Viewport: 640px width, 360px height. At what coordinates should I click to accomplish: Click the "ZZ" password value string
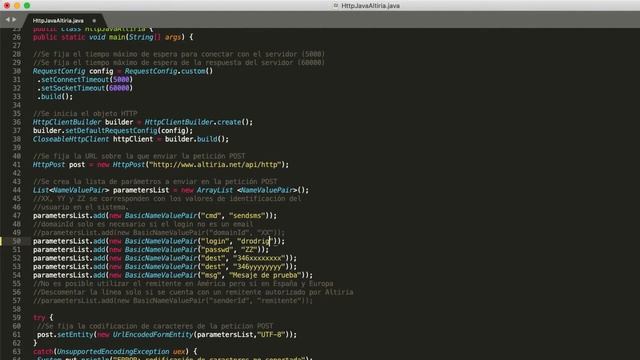[x=249, y=249]
